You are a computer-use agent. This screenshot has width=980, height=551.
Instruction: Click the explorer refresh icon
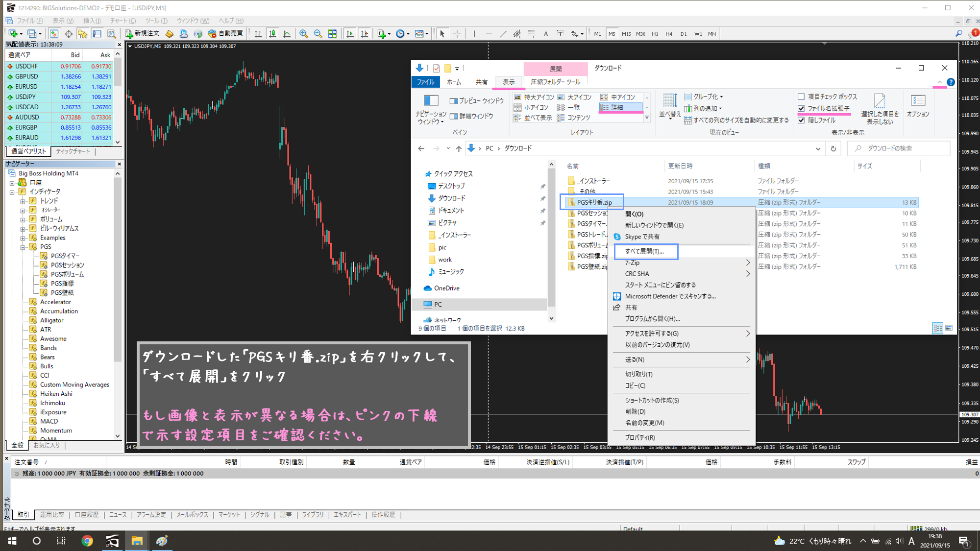pos(833,148)
